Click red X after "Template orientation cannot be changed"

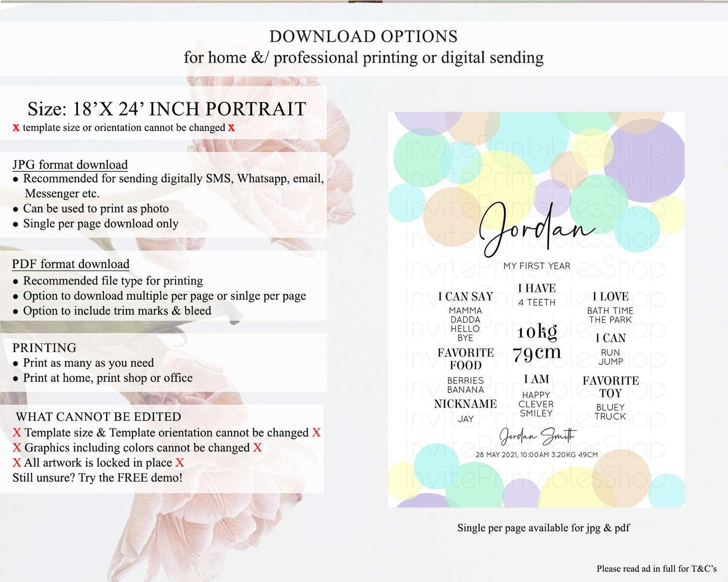pyautogui.click(x=316, y=432)
